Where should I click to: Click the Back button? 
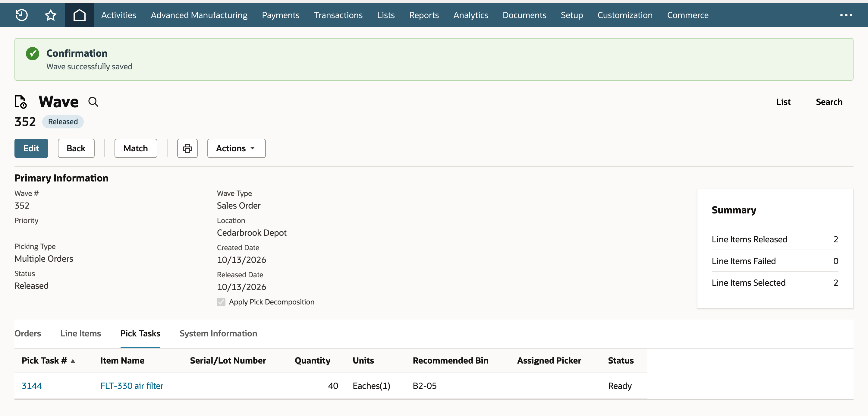[76, 148]
